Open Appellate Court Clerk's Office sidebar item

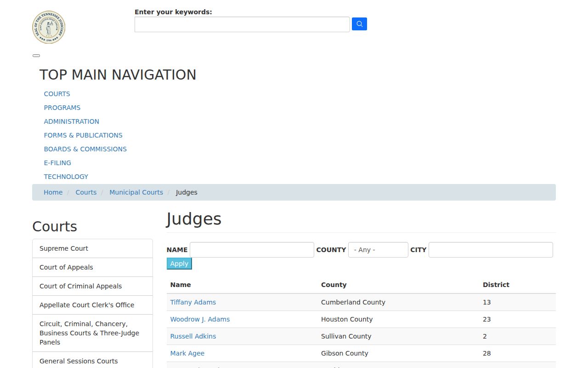92,305
